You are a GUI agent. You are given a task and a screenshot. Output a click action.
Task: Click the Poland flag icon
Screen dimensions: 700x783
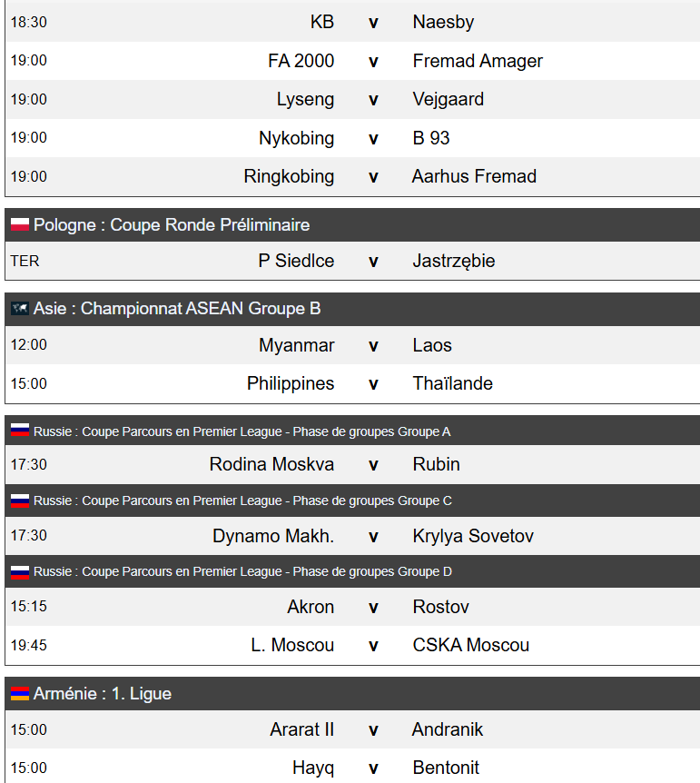(x=20, y=224)
